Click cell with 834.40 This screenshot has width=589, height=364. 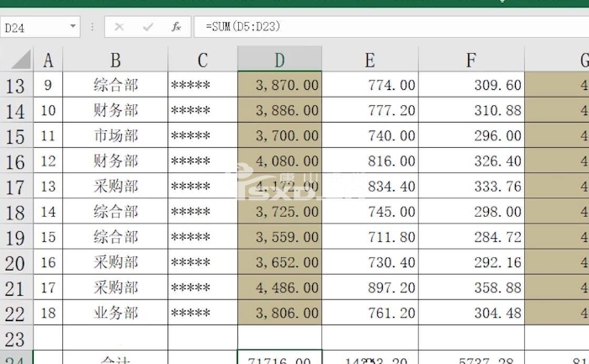[x=370, y=187]
